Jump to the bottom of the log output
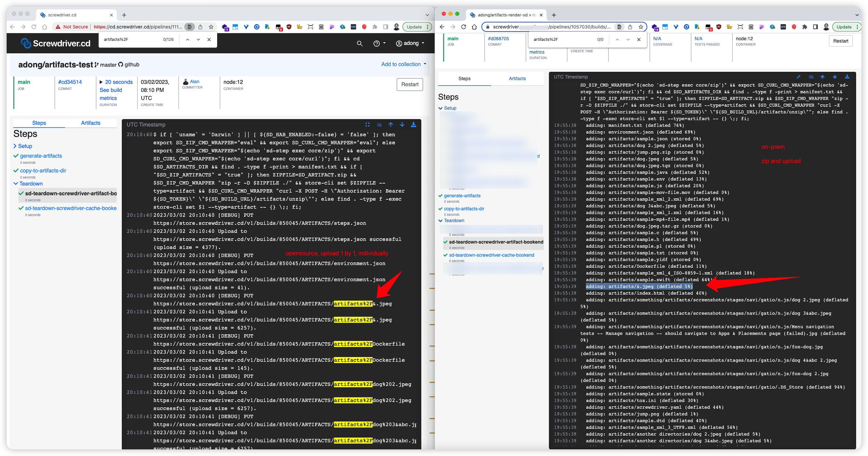This screenshot has width=868, height=456. [402, 125]
